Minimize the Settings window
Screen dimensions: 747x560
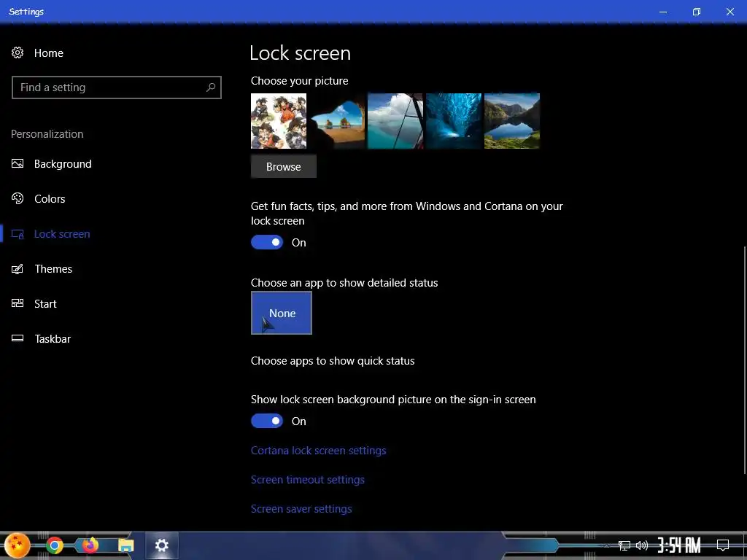point(663,12)
